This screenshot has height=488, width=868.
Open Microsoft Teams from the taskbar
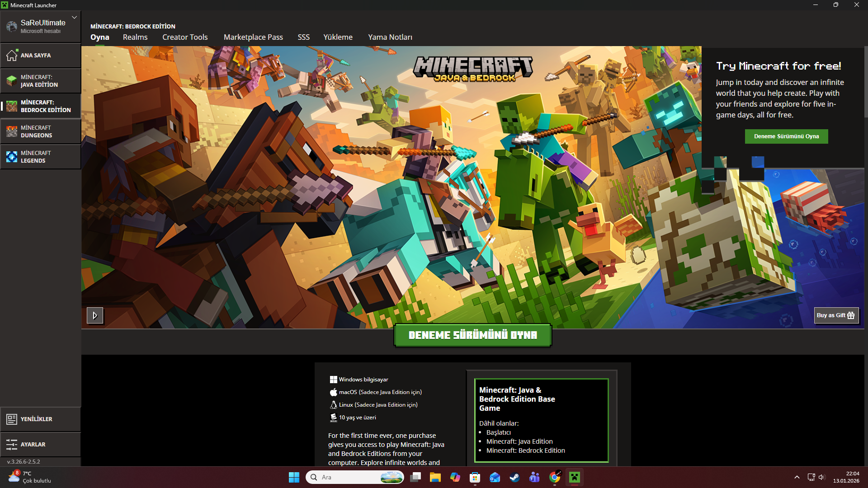coord(534,477)
